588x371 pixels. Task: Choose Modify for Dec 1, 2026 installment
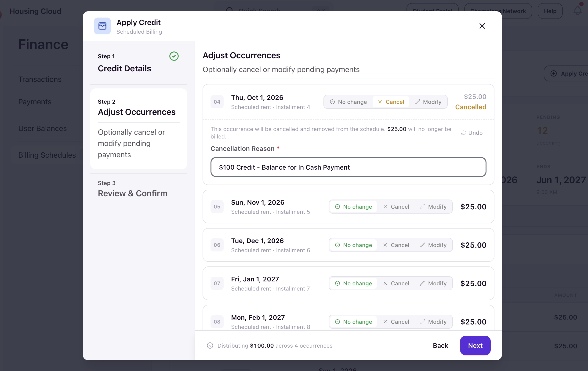coord(433,245)
